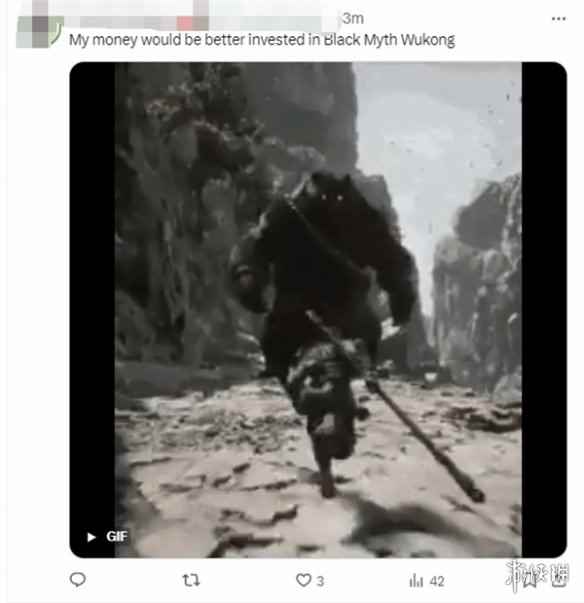Viewport: 584px width, 603px height.
Task: Open the three-dot more options menu
Action: coord(558,18)
